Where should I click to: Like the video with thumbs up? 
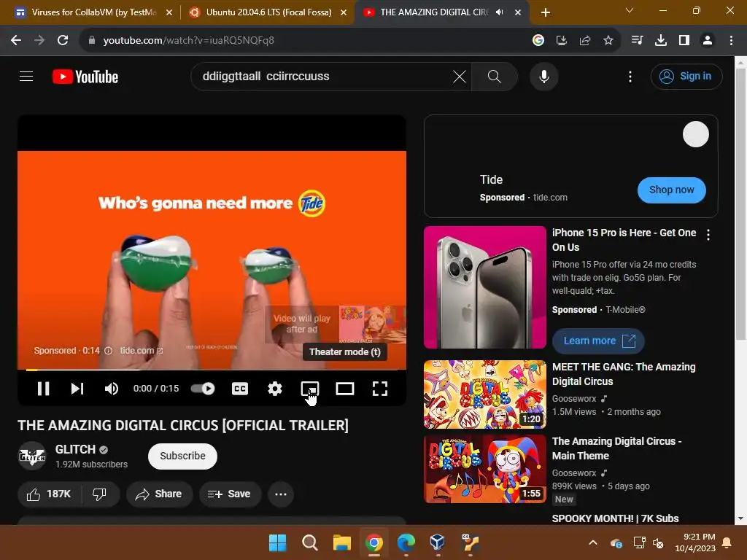pyautogui.click(x=49, y=494)
